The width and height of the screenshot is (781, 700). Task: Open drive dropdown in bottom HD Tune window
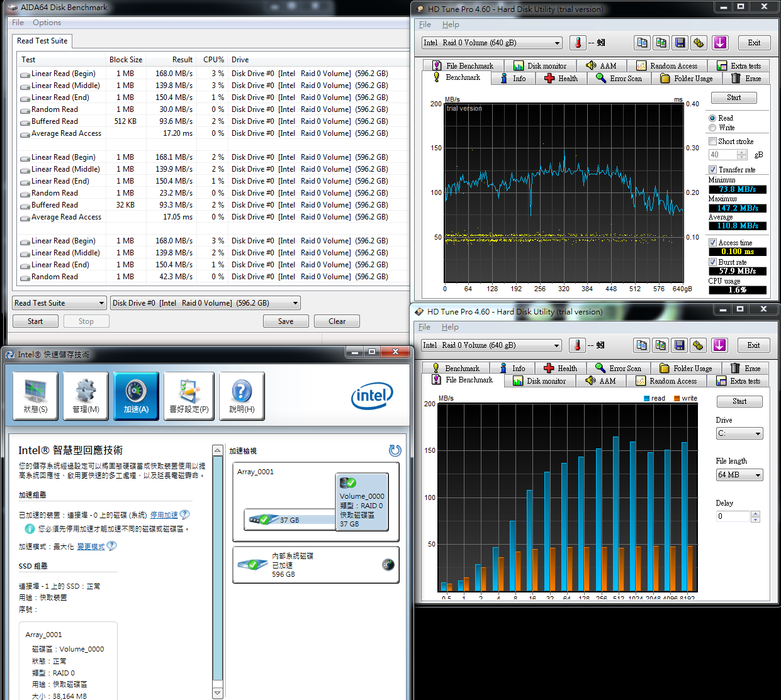492,345
